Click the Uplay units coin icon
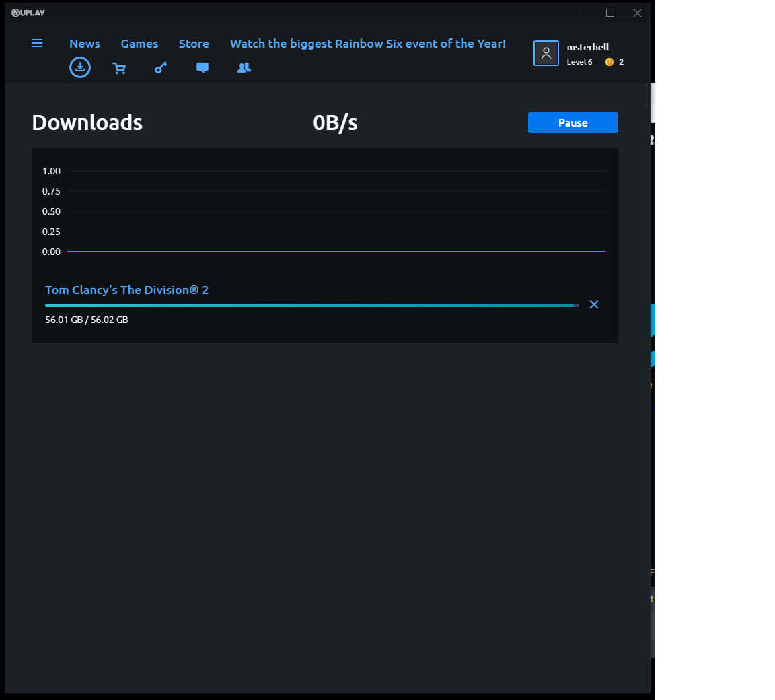The width and height of the screenshot is (775, 700). (x=610, y=62)
